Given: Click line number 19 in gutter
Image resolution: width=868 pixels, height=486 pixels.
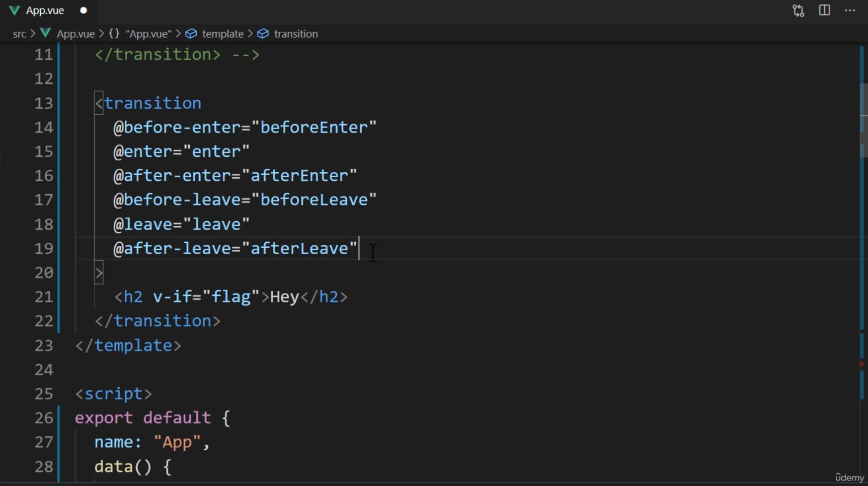Looking at the screenshot, I should 44,248.
